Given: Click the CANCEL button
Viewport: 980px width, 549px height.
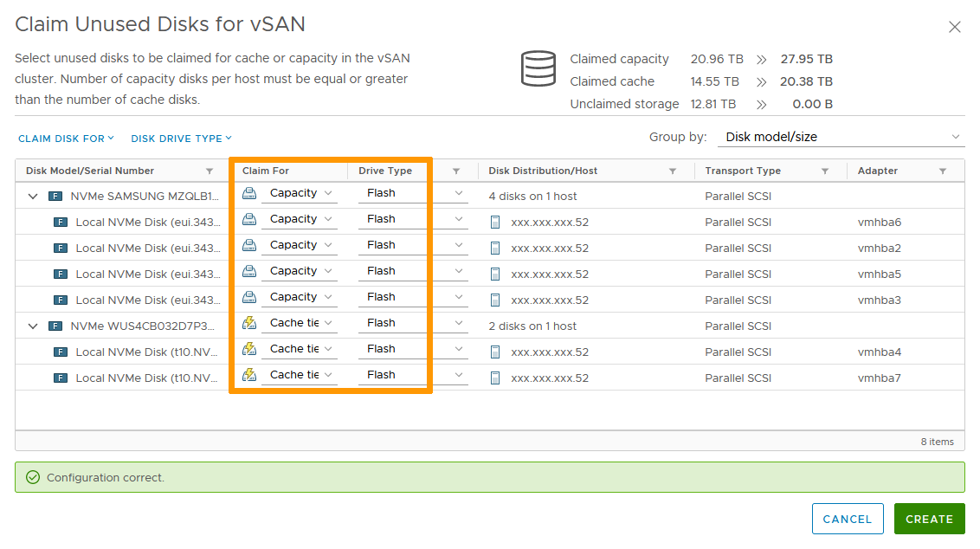Looking at the screenshot, I should (848, 519).
